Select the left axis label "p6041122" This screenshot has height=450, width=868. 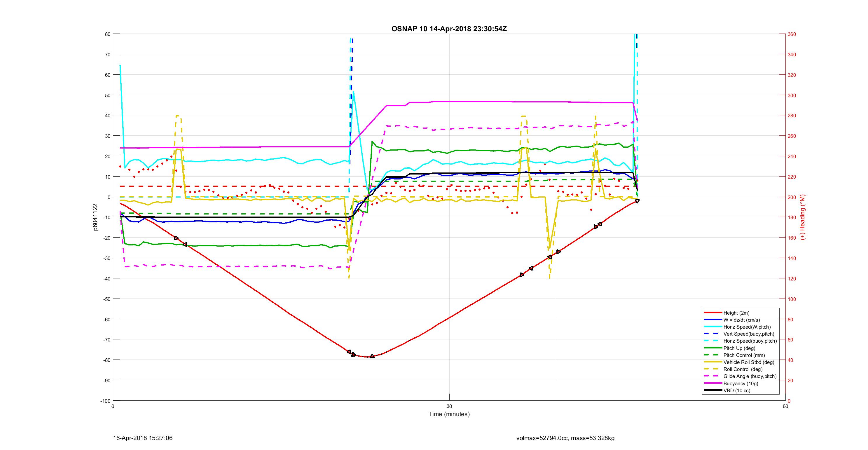(x=95, y=217)
